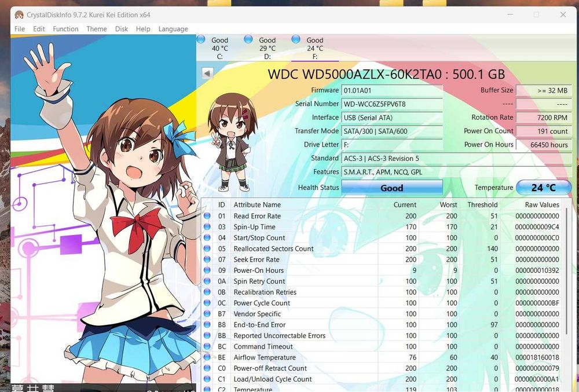Click the Power On Hours value 66450 hours
The image size is (579, 392).
543,145
